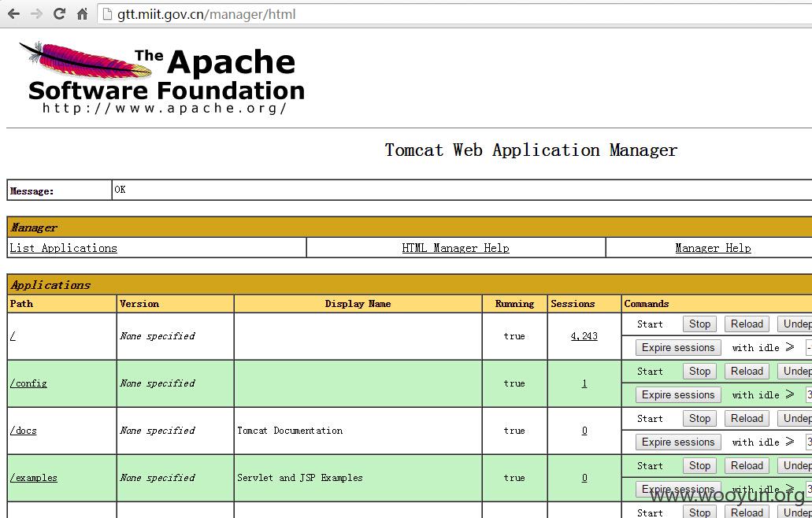This screenshot has width=812, height=518.
Task: Stop the /docs application
Action: coord(699,418)
